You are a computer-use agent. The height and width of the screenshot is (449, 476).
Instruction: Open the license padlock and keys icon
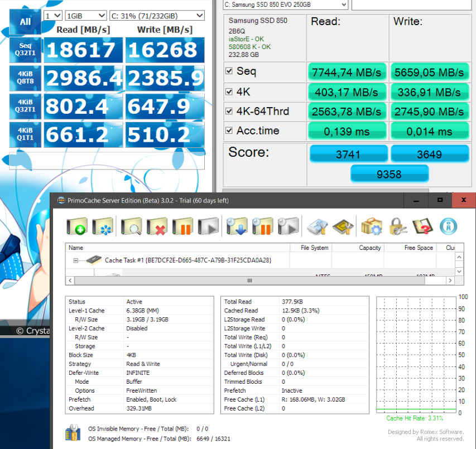[x=397, y=226]
